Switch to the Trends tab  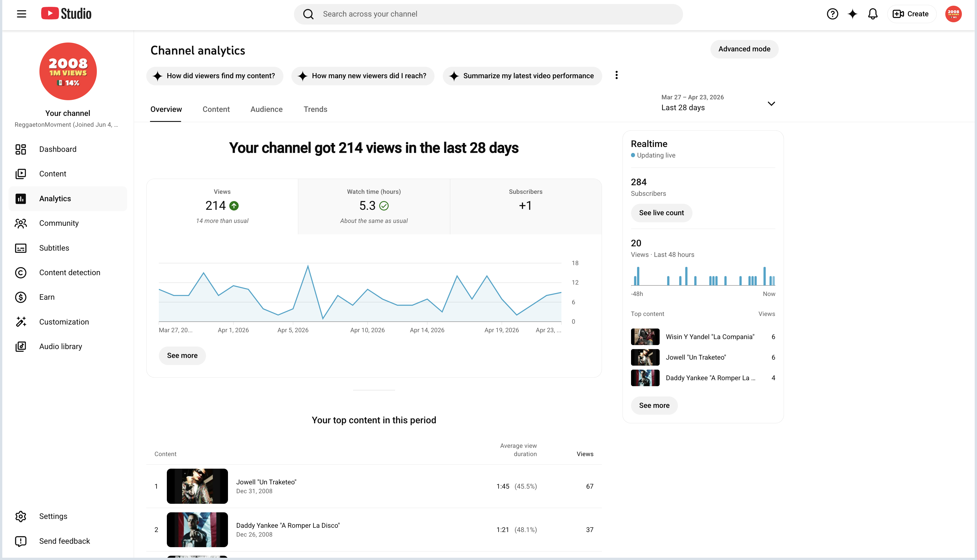coord(315,109)
